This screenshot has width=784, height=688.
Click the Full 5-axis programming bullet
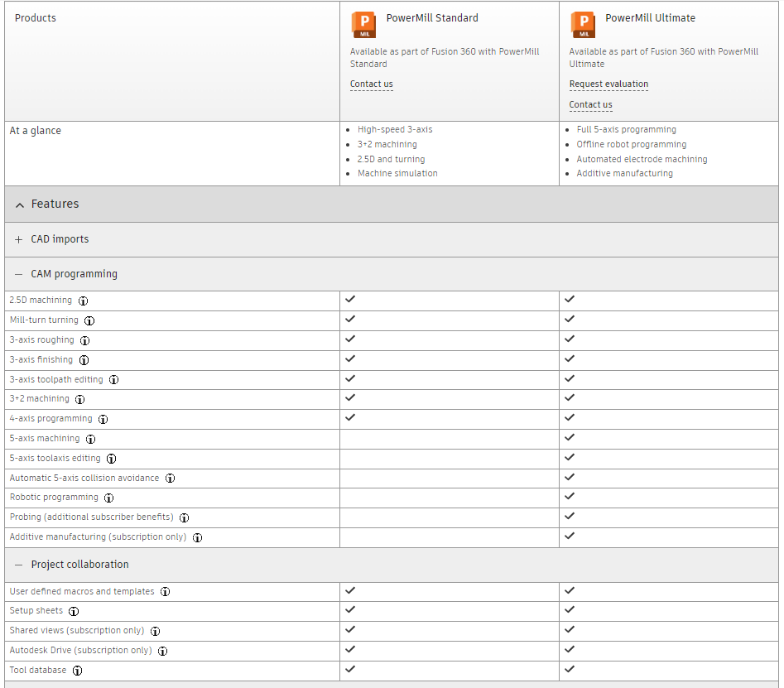pyautogui.click(x=626, y=129)
